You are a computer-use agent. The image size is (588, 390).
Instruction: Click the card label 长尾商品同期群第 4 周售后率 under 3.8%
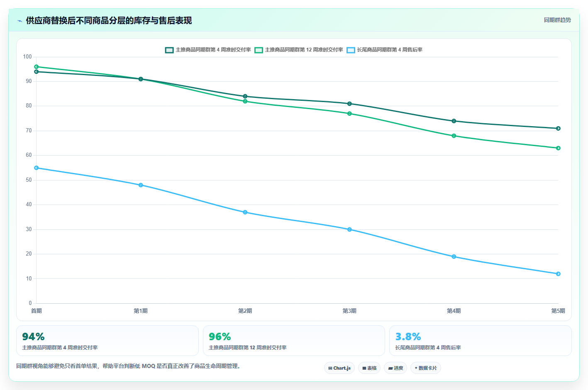pyautogui.click(x=428, y=348)
